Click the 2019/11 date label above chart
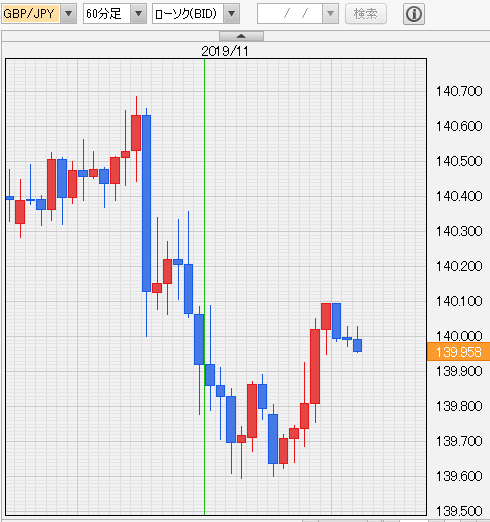The height and width of the screenshot is (522, 490). (x=225, y=51)
